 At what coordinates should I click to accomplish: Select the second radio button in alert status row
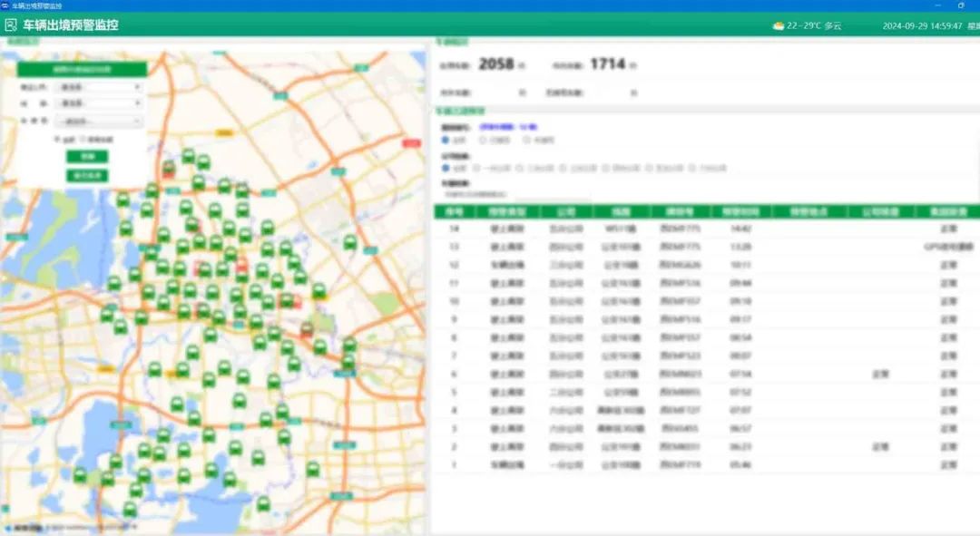(484, 141)
